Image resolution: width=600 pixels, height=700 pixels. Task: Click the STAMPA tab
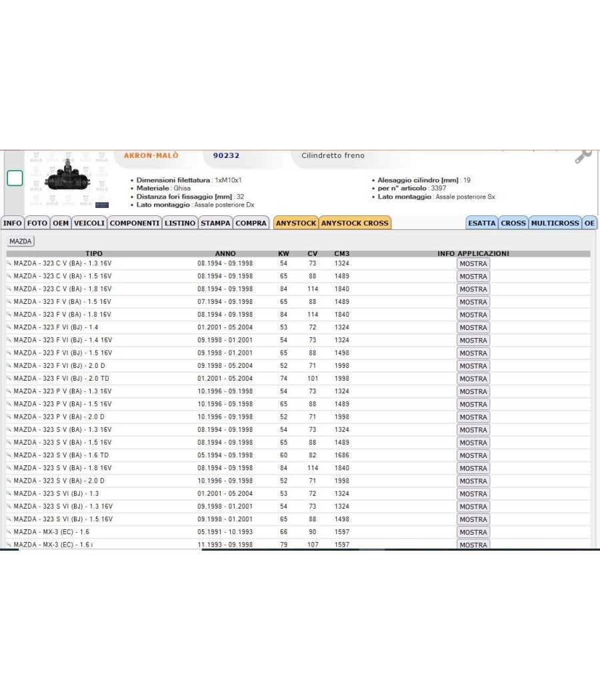pyautogui.click(x=215, y=223)
